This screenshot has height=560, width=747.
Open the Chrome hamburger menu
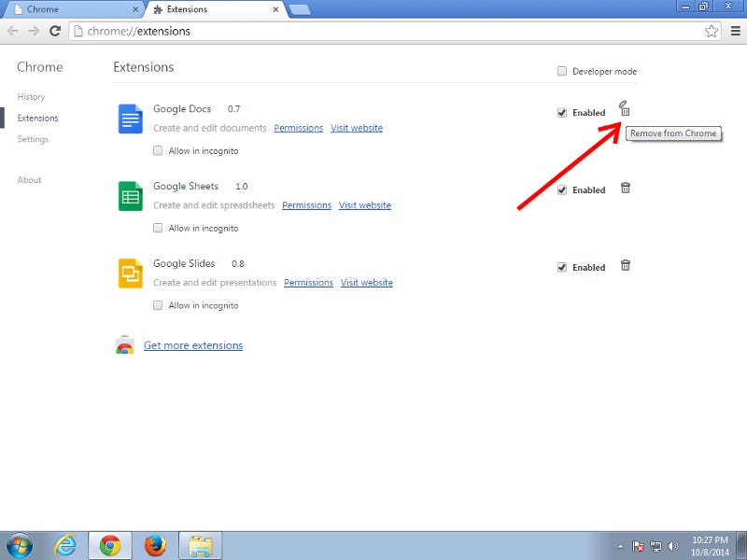tap(736, 32)
